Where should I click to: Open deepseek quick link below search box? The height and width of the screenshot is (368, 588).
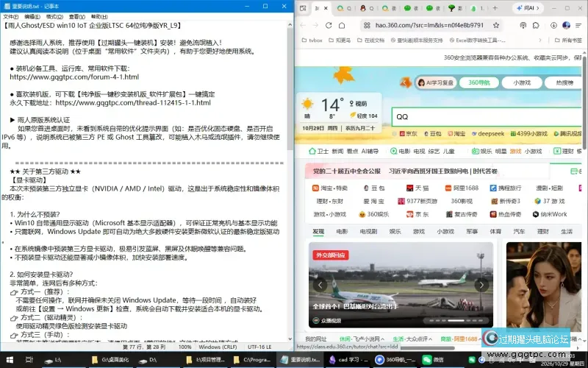pos(488,134)
